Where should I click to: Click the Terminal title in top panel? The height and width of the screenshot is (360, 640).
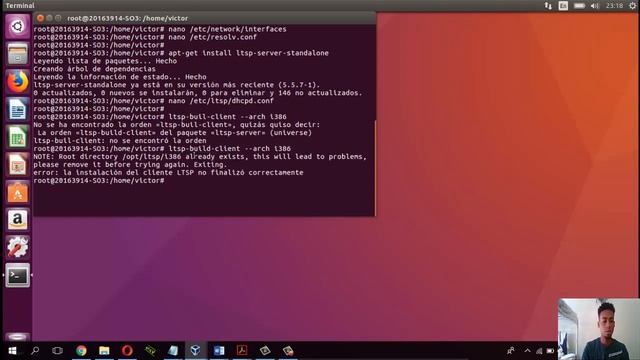pos(20,6)
